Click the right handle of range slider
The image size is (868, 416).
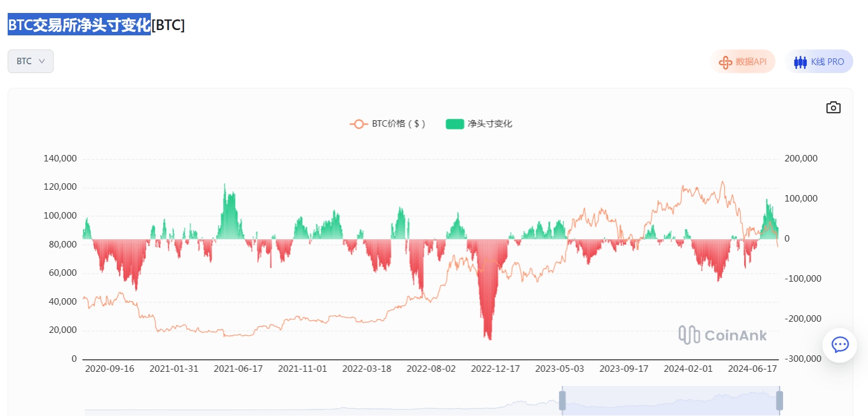point(780,400)
